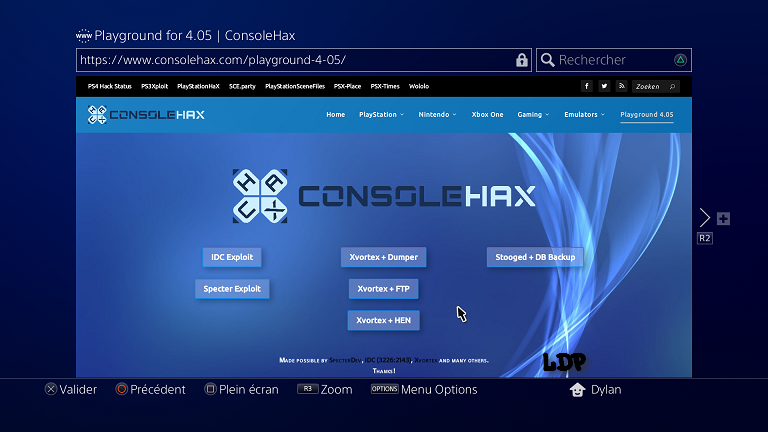Open PS4 Hack Status link

pos(110,86)
